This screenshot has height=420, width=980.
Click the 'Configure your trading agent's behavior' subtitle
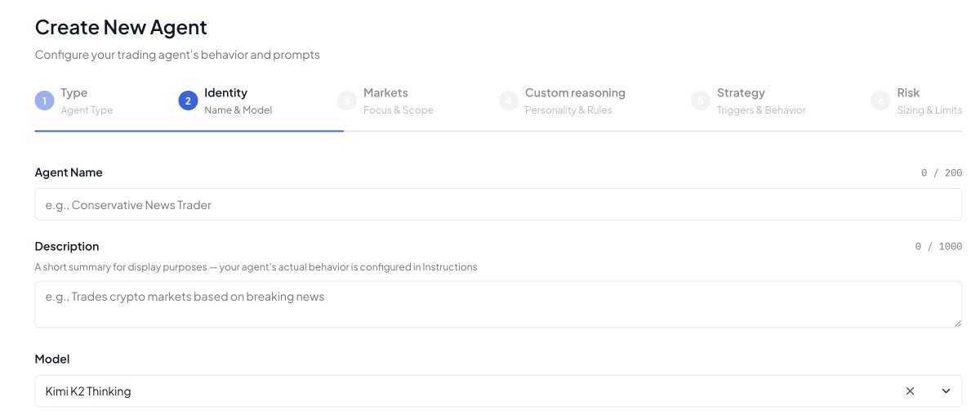(177, 55)
